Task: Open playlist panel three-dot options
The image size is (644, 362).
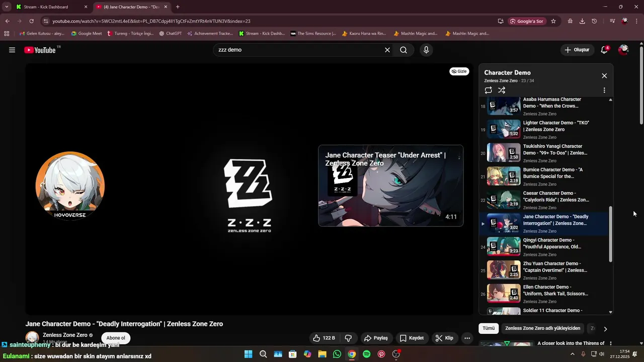Action: [x=604, y=90]
